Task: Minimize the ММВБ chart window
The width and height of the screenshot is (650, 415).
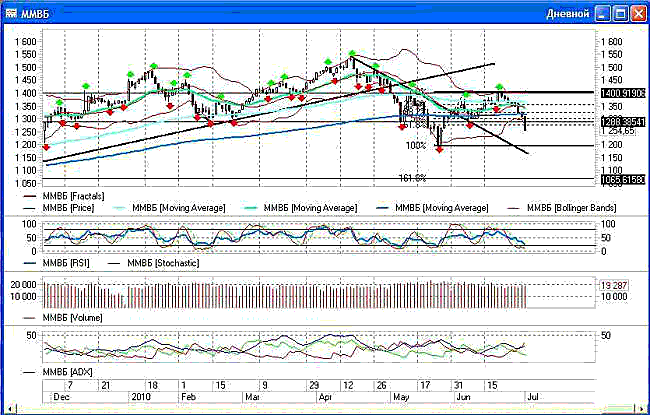Action: [x=602, y=14]
